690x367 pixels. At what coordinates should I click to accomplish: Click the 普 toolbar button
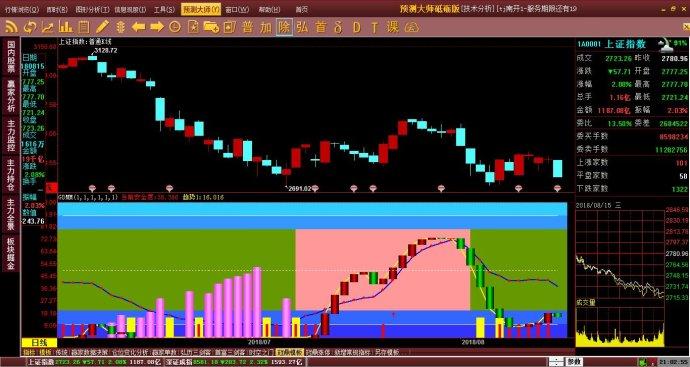(248, 27)
